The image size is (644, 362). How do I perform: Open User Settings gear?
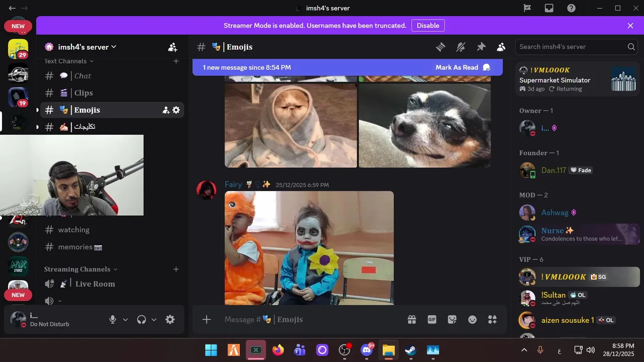point(170,320)
